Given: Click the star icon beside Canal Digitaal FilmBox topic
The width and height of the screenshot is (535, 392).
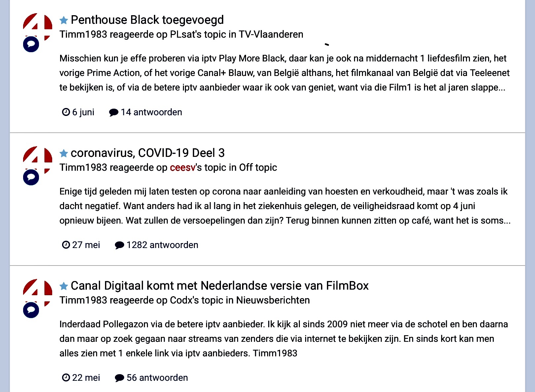Looking at the screenshot, I should click(64, 286).
